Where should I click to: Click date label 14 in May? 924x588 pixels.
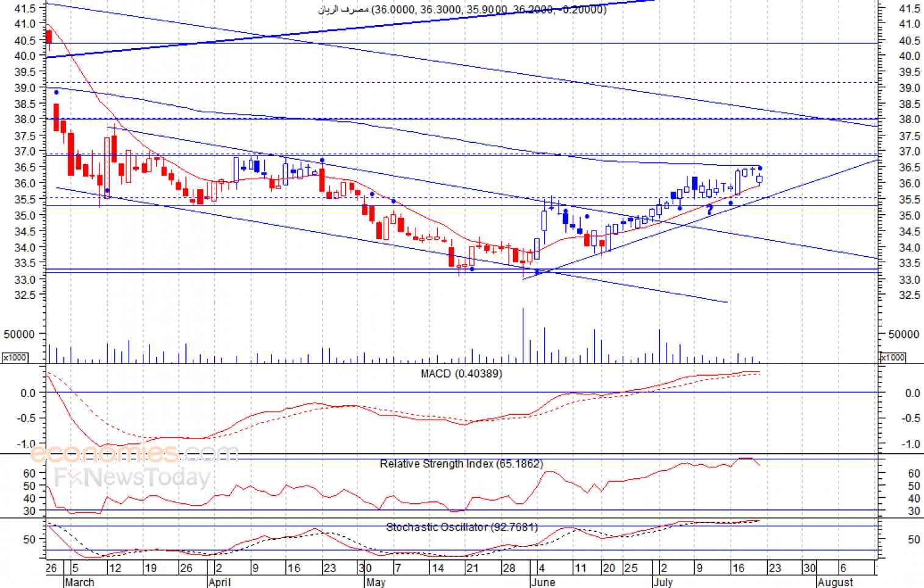coord(437,568)
